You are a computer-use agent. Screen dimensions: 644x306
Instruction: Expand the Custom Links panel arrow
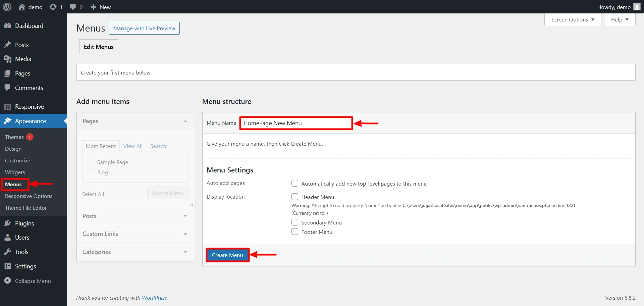pos(185,234)
